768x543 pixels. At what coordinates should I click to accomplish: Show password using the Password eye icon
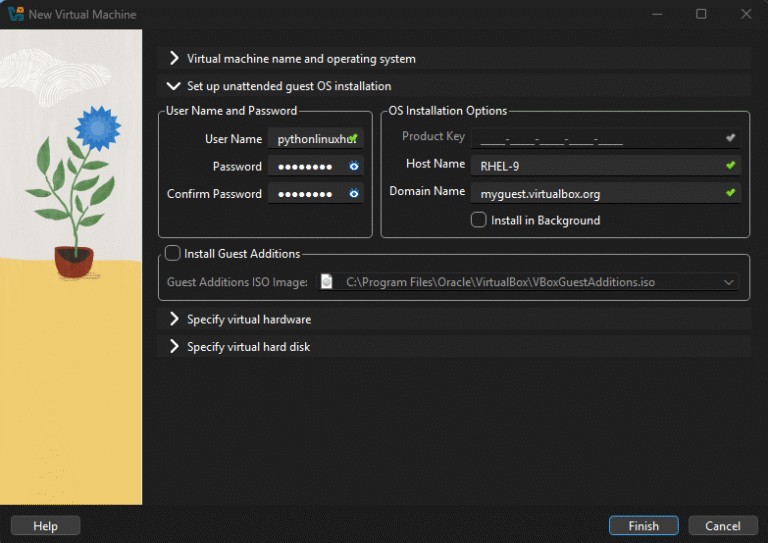coord(353,167)
